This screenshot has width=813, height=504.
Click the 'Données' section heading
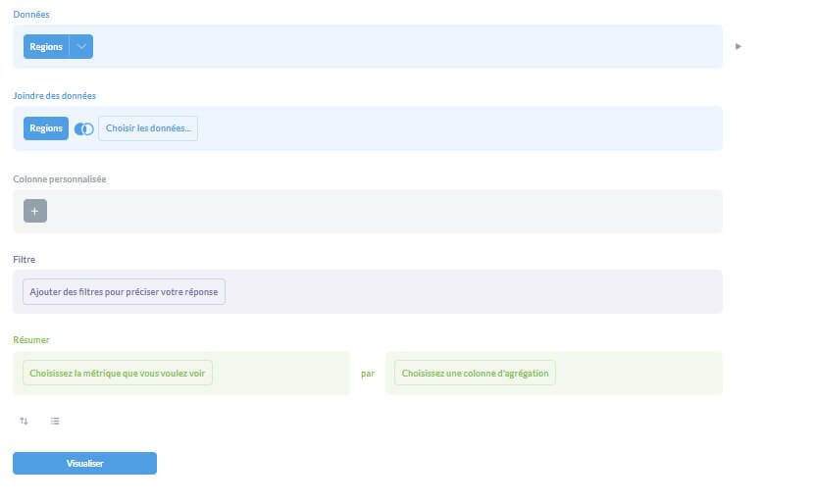click(31, 15)
